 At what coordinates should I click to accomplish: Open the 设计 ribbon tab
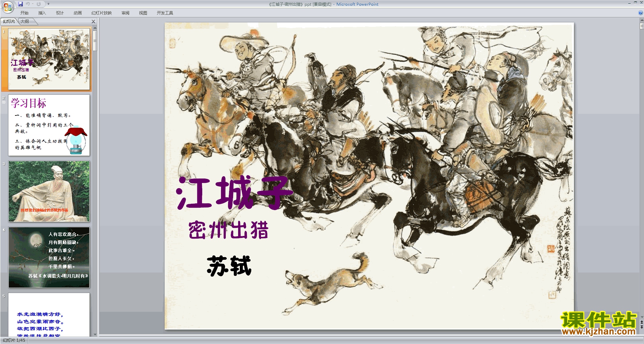click(x=60, y=13)
